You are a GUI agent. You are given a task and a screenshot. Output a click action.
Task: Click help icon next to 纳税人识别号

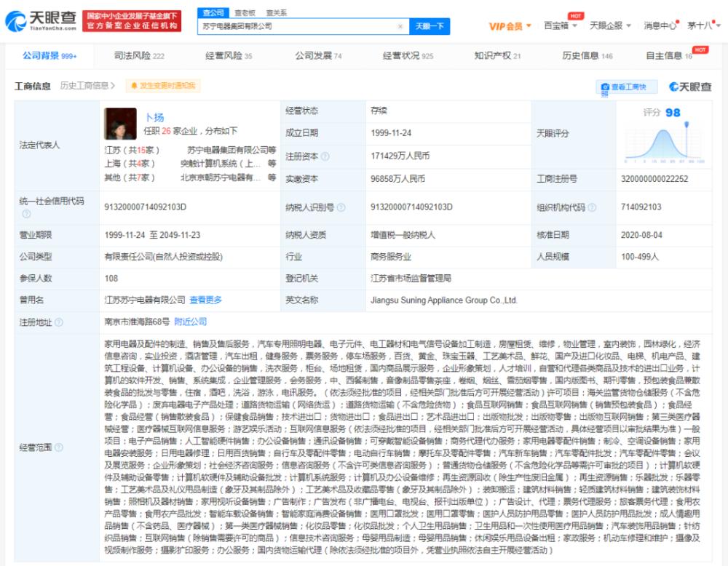(x=341, y=207)
